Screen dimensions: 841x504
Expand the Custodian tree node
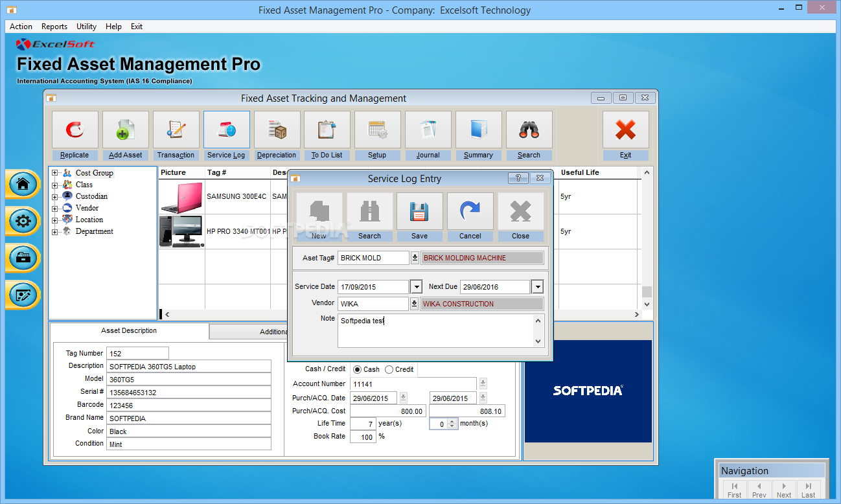55,196
